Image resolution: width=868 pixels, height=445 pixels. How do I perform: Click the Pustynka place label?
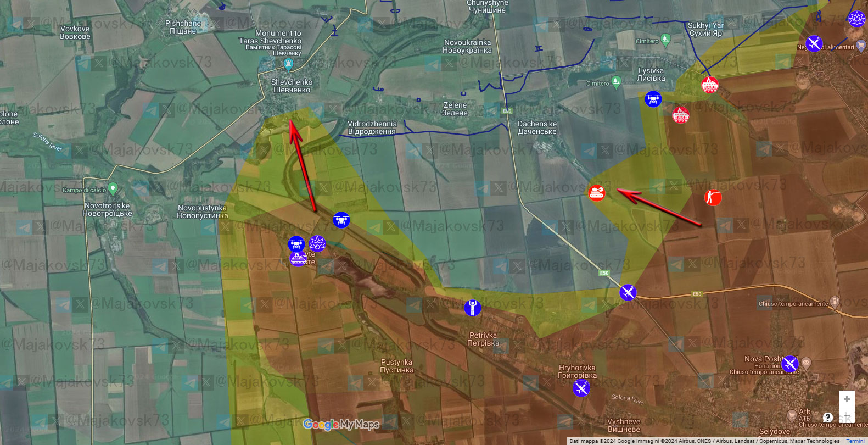point(396,366)
